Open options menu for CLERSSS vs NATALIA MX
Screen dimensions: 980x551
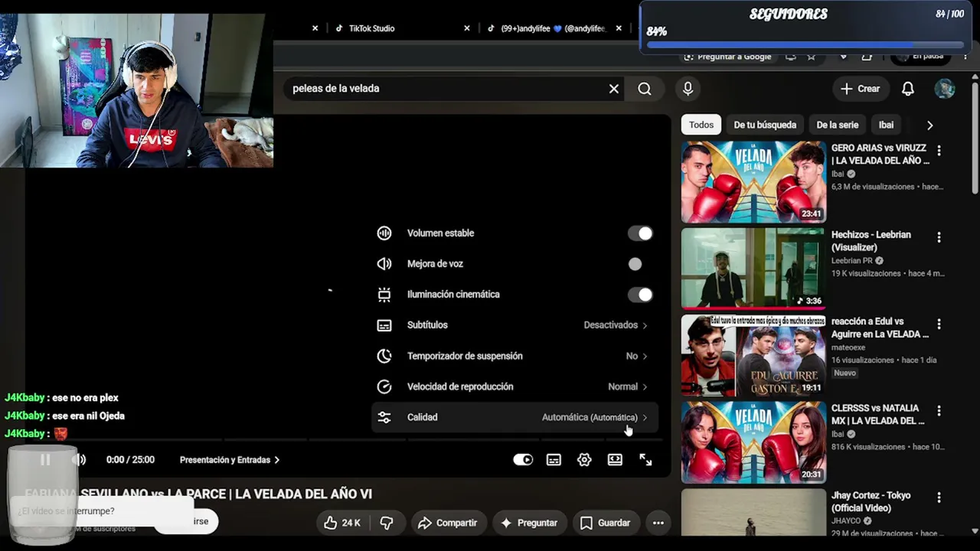(939, 411)
